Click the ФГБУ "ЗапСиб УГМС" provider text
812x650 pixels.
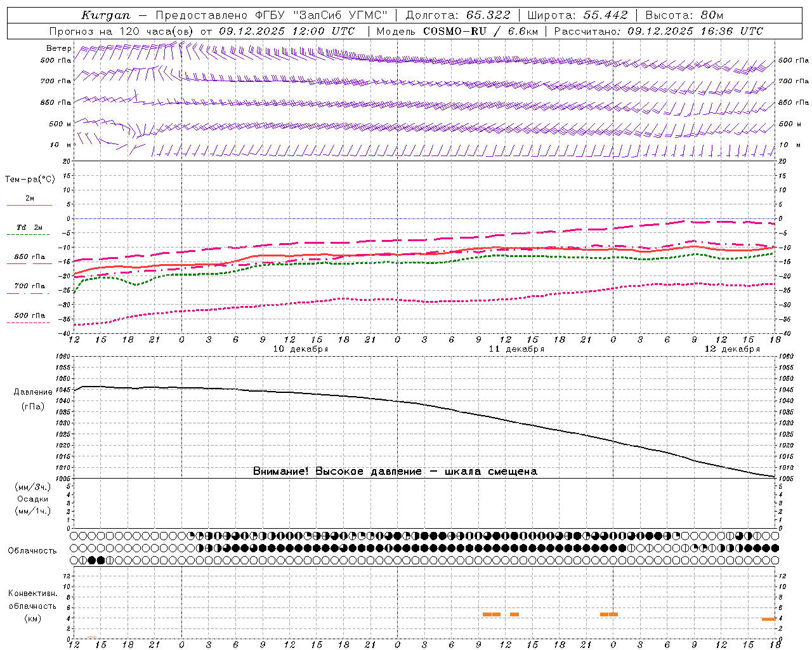[x=322, y=15]
